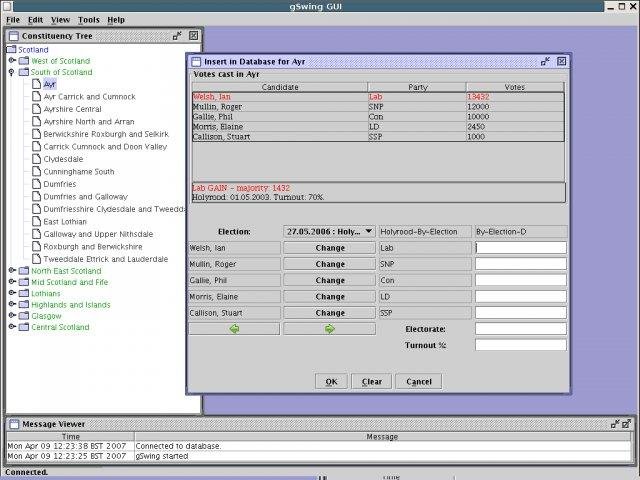Click the Votes column header
This screenshot has width=640, height=480.
tap(515, 87)
